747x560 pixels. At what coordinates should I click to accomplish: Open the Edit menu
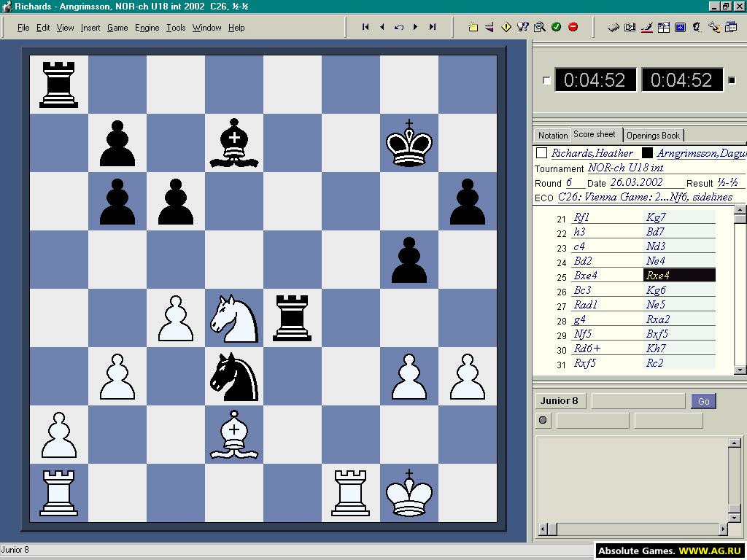(43, 28)
